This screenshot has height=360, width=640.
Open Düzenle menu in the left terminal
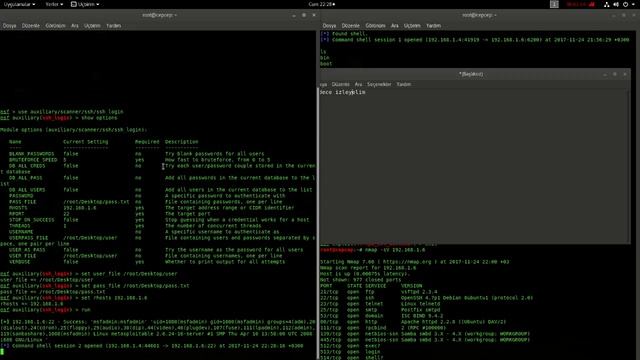[31, 25]
